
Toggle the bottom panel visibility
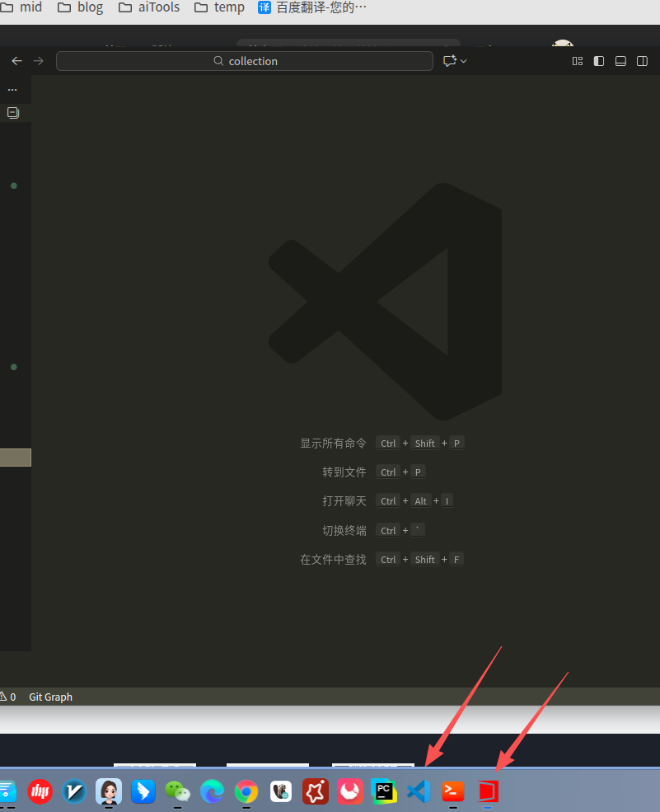click(x=620, y=61)
